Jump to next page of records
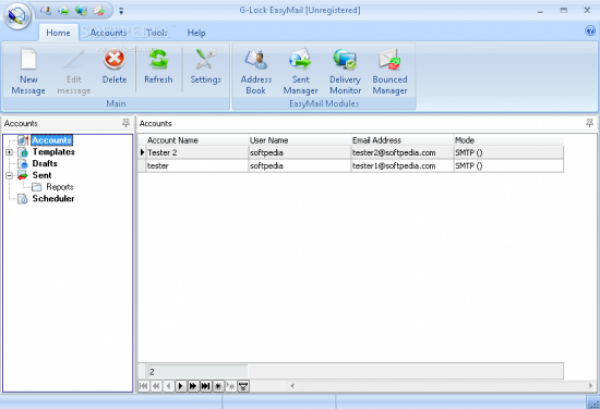 [x=193, y=386]
